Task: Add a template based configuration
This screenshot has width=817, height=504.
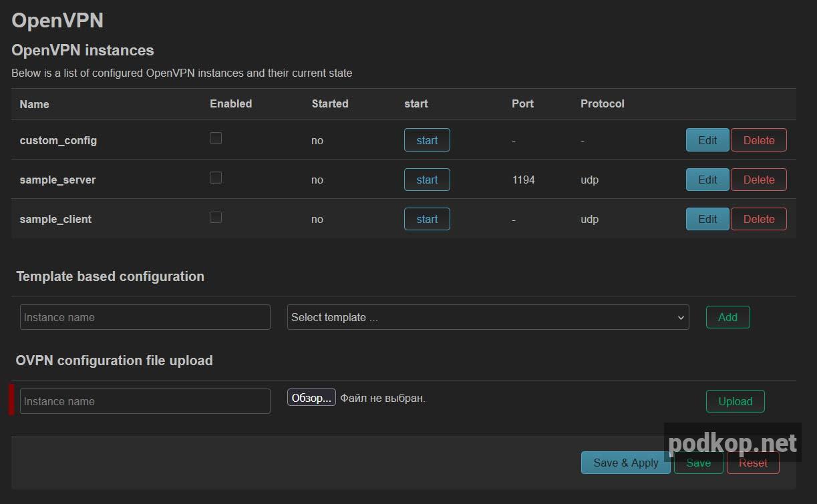Action: pyautogui.click(x=727, y=317)
